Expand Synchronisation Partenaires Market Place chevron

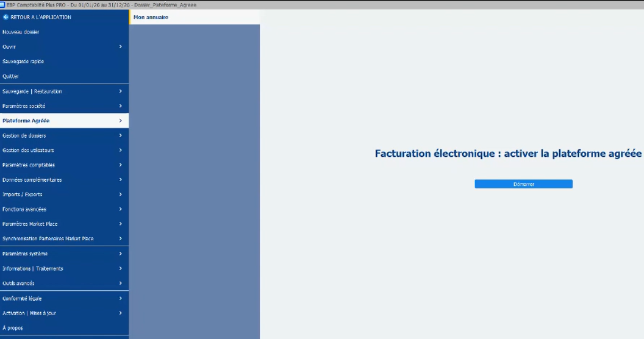pos(120,238)
